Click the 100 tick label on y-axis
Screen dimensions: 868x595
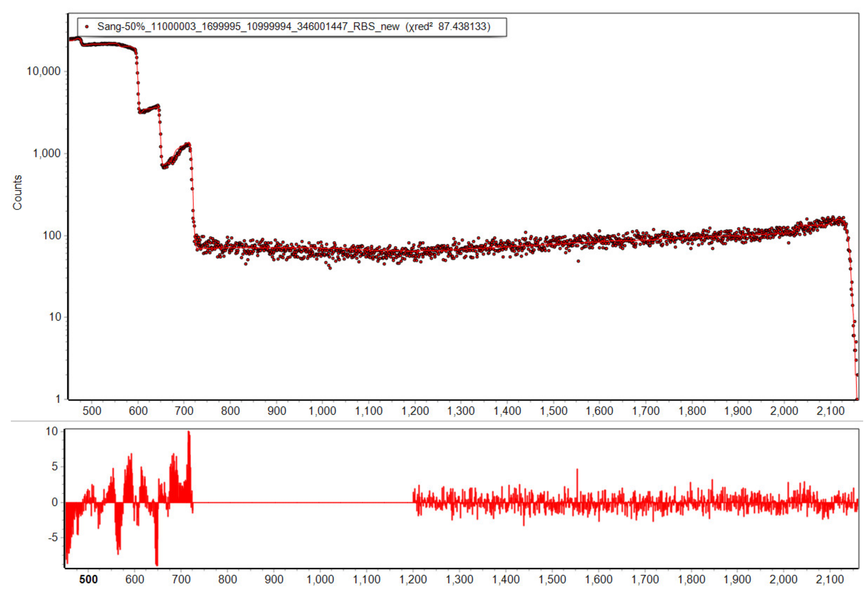point(52,236)
